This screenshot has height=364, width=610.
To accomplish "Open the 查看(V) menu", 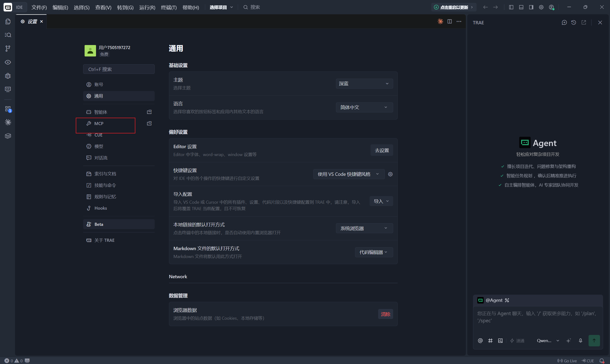I will pos(103,7).
